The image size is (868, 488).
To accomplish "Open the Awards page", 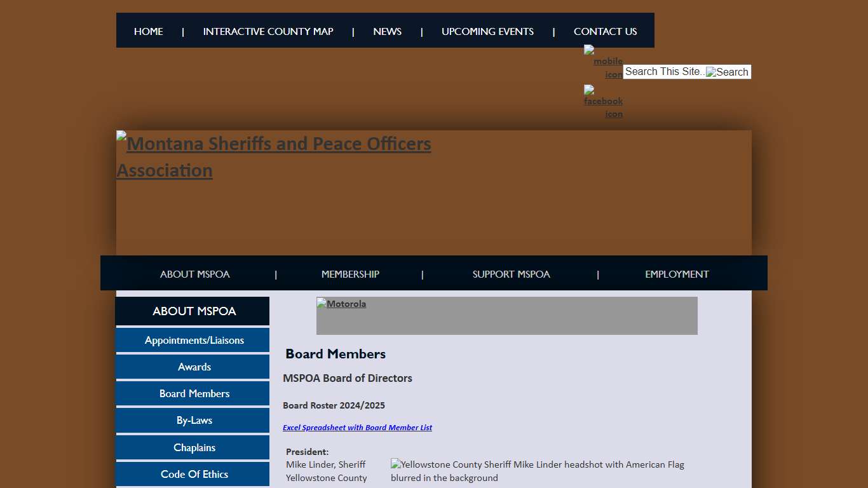I will (194, 367).
